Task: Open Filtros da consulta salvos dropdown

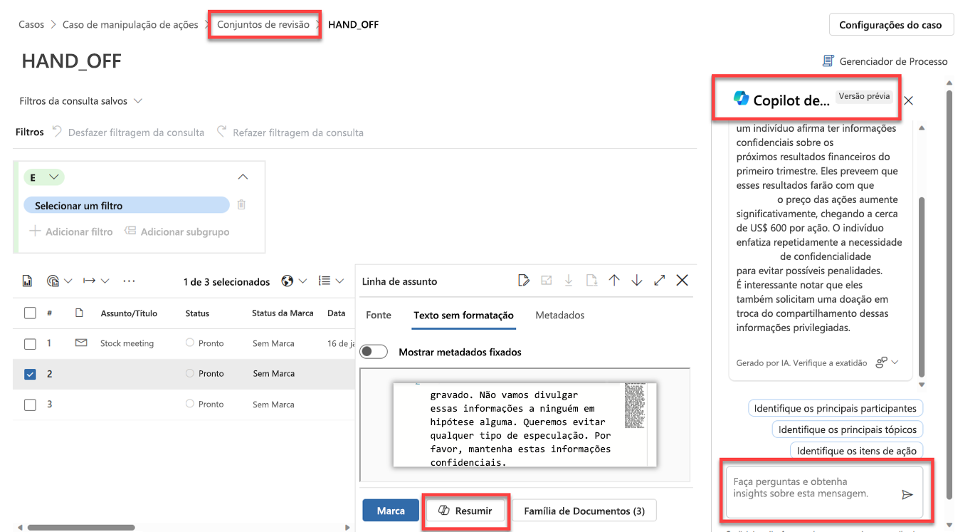Action: 80,101
